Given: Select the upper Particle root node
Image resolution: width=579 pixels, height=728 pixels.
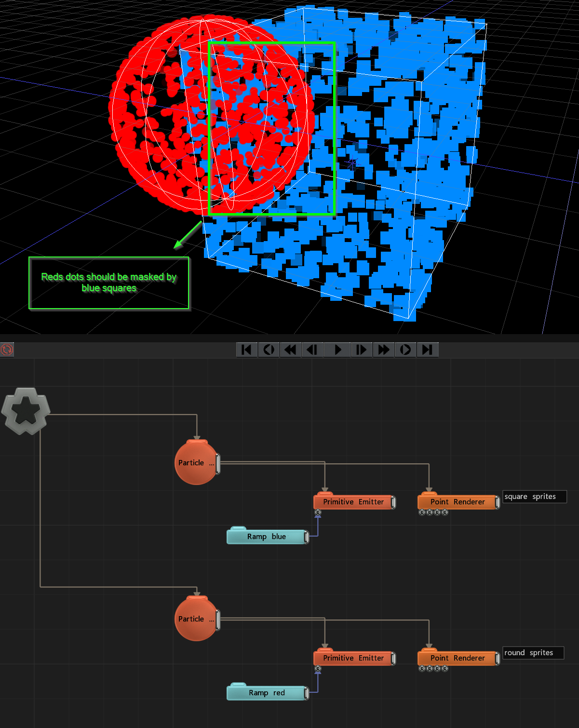Looking at the screenshot, I should pyautogui.click(x=196, y=462).
